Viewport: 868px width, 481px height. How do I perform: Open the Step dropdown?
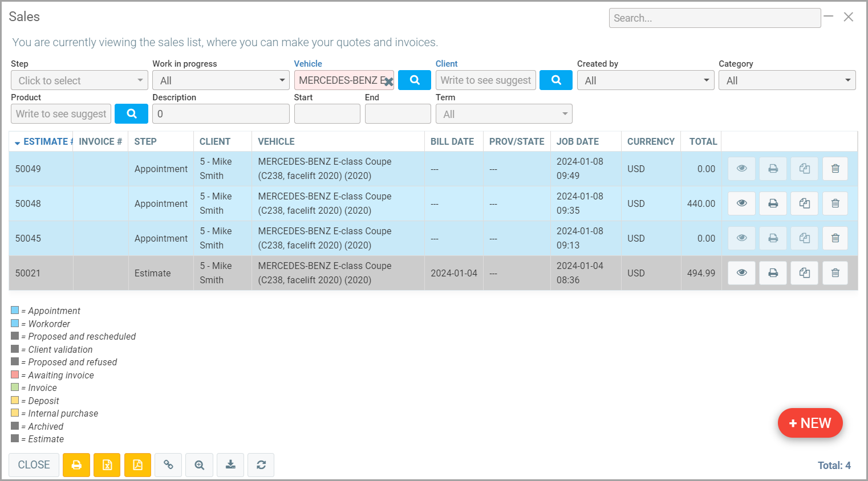click(79, 80)
